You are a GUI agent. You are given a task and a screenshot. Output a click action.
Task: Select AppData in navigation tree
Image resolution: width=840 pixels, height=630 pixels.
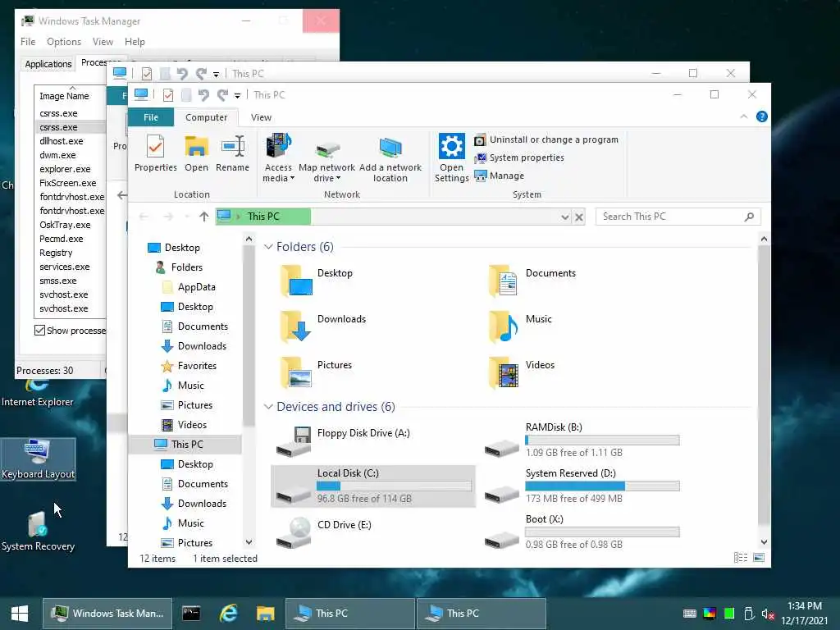point(189,287)
